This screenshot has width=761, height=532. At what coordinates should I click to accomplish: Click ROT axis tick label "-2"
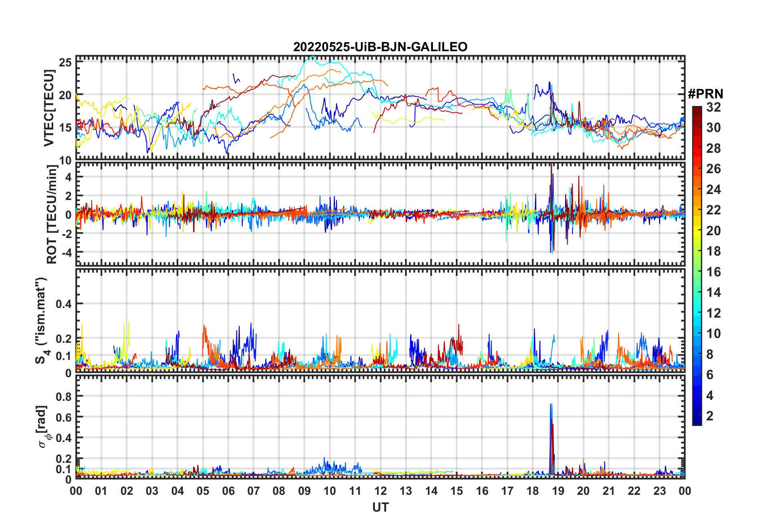[66, 234]
